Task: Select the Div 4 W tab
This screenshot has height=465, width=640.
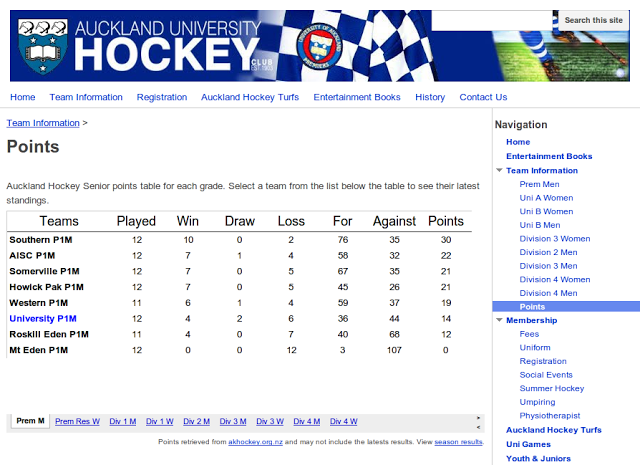Action: (343, 421)
